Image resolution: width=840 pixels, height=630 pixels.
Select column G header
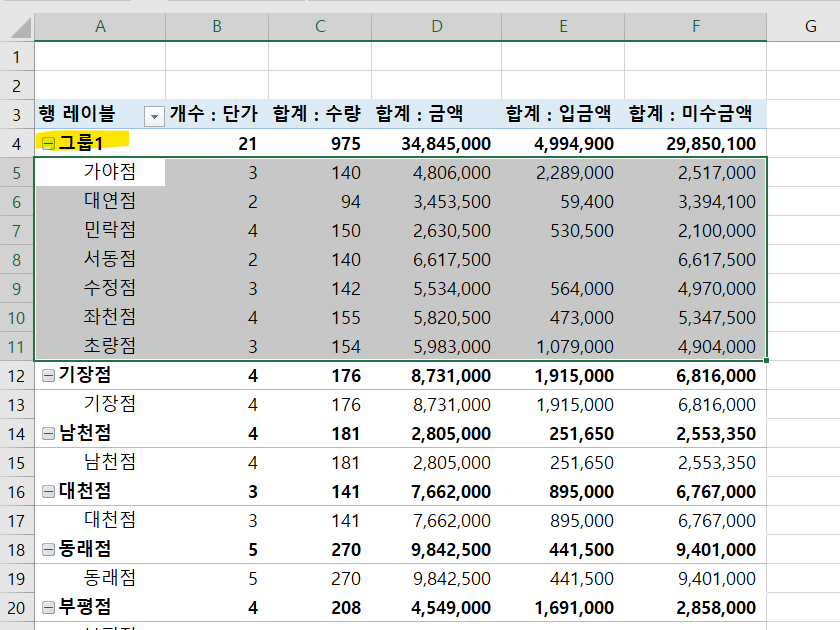click(x=804, y=26)
